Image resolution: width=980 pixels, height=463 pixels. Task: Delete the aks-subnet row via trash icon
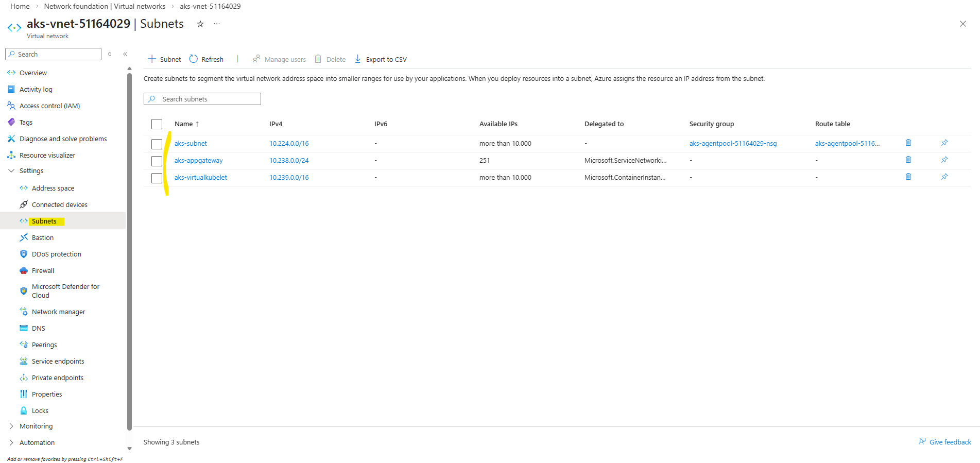908,143
